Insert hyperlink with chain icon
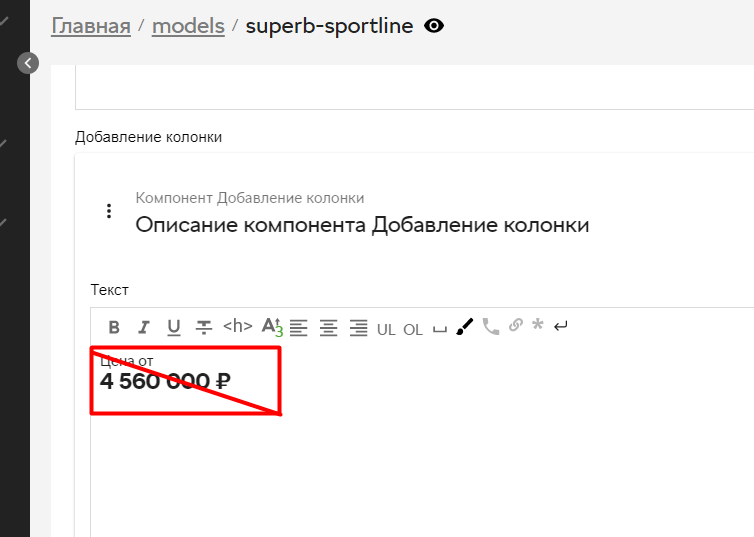 (516, 325)
